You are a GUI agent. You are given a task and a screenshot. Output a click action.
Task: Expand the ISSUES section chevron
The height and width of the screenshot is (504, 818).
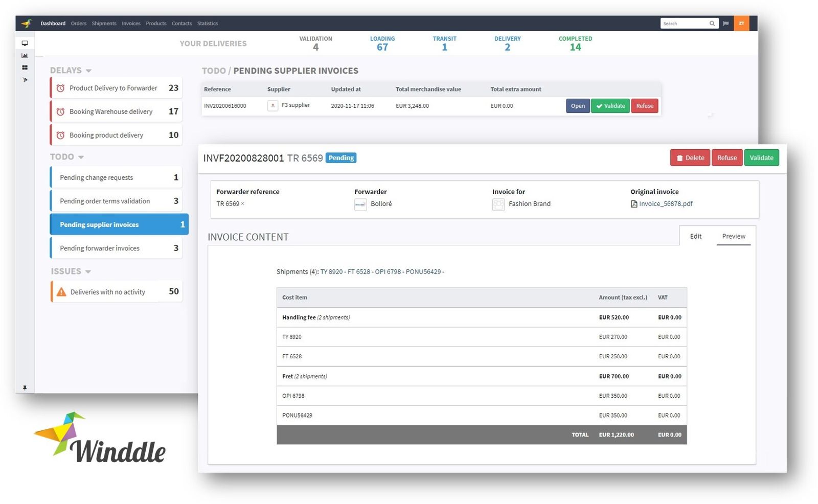(x=88, y=271)
